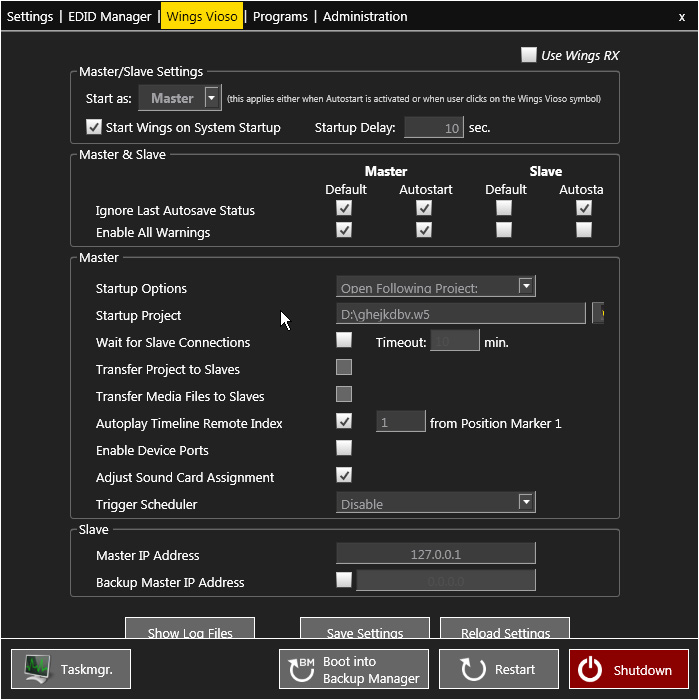Click the Boot into Backup Manager button
The image size is (699, 700).
tap(354, 669)
